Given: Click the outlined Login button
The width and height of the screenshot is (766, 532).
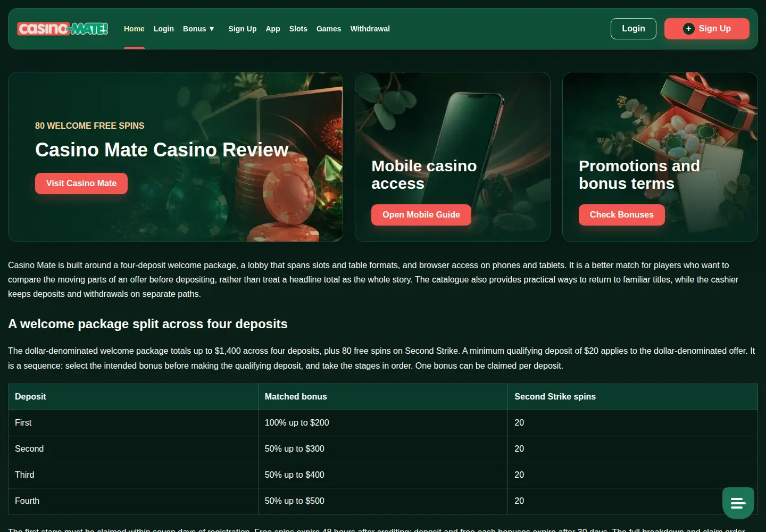Looking at the screenshot, I should [634, 29].
